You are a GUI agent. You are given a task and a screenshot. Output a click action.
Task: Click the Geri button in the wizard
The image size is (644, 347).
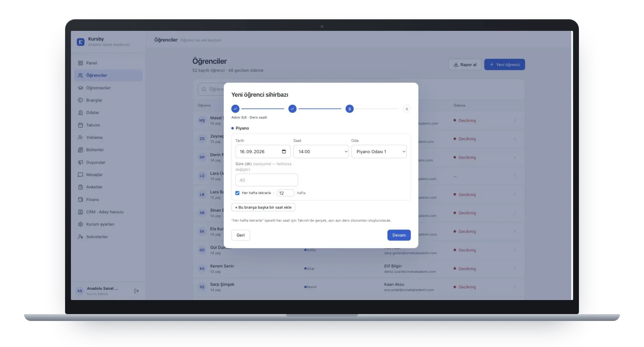pyautogui.click(x=240, y=235)
